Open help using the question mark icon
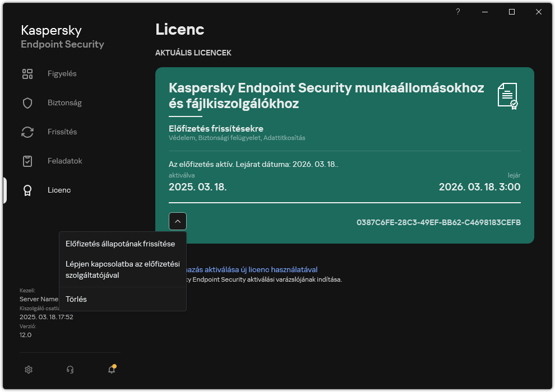Screen dimensions: 555x392 pyautogui.click(x=457, y=11)
